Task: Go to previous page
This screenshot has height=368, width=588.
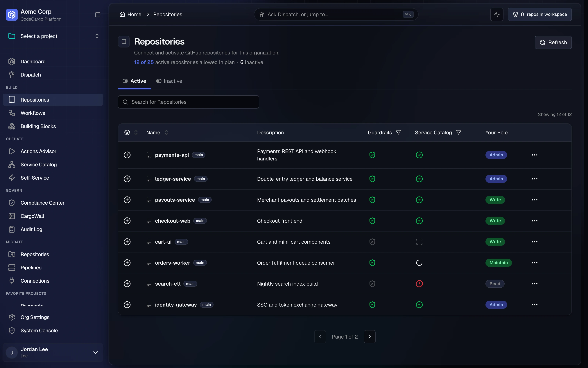Action: (x=320, y=337)
